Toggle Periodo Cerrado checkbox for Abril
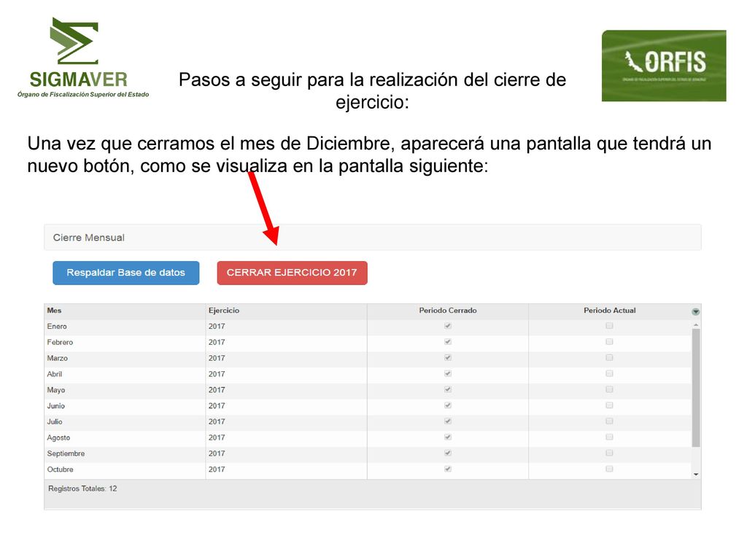Viewport: 747px width, 560px height. coord(448,373)
